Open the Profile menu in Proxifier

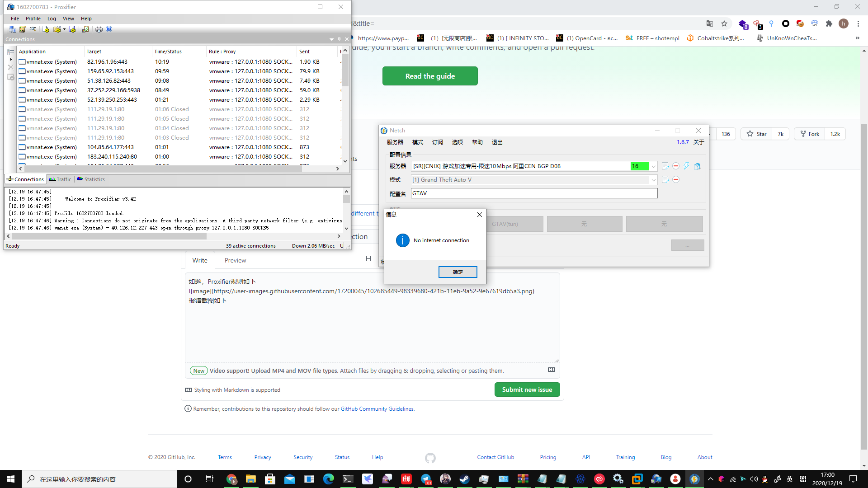coord(33,19)
